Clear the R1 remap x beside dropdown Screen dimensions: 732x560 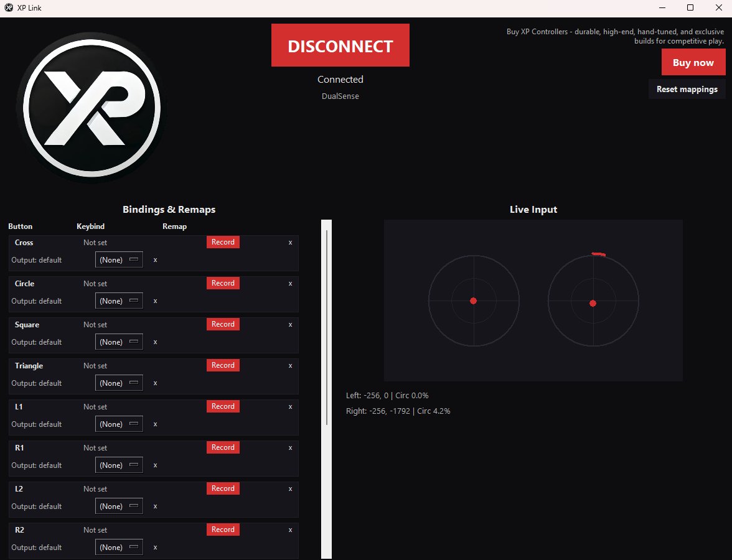coord(156,465)
